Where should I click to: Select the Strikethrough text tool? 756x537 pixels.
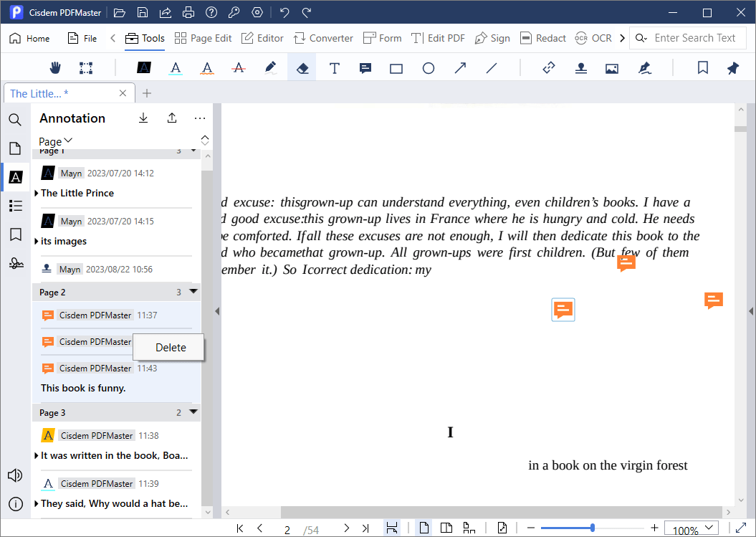point(239,68)
